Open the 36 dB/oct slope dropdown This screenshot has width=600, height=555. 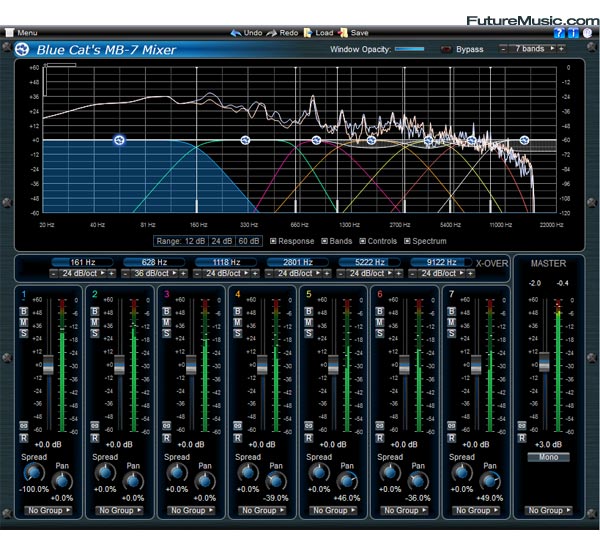tap(154, 273)
